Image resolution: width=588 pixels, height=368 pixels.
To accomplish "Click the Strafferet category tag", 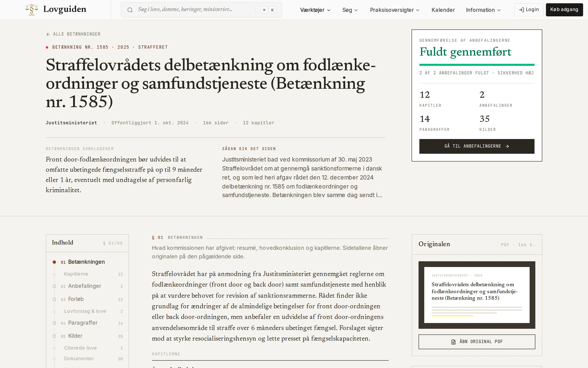I will pyautogui.click(x=153, y=47).
